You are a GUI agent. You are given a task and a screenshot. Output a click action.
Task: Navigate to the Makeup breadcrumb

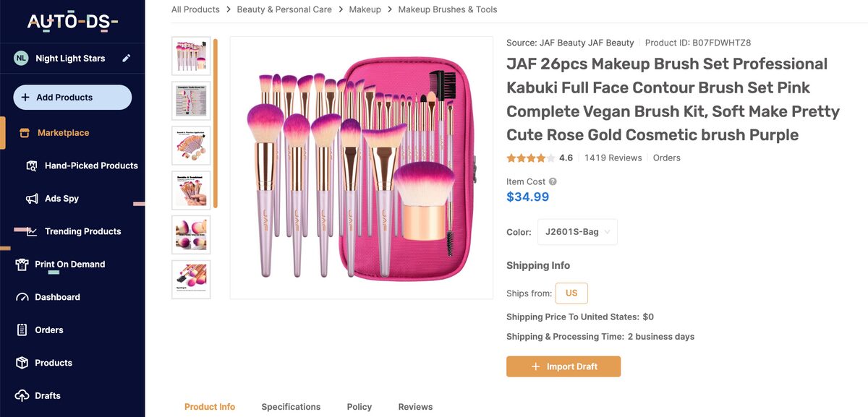pyautogui.click(x=365, y=9)
